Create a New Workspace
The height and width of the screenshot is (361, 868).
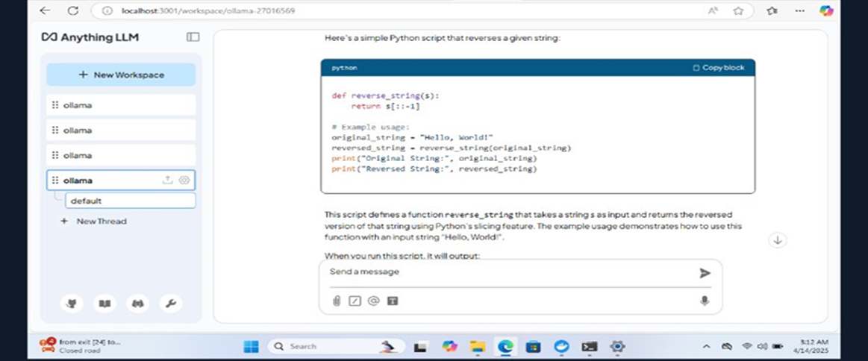point(121,75)
